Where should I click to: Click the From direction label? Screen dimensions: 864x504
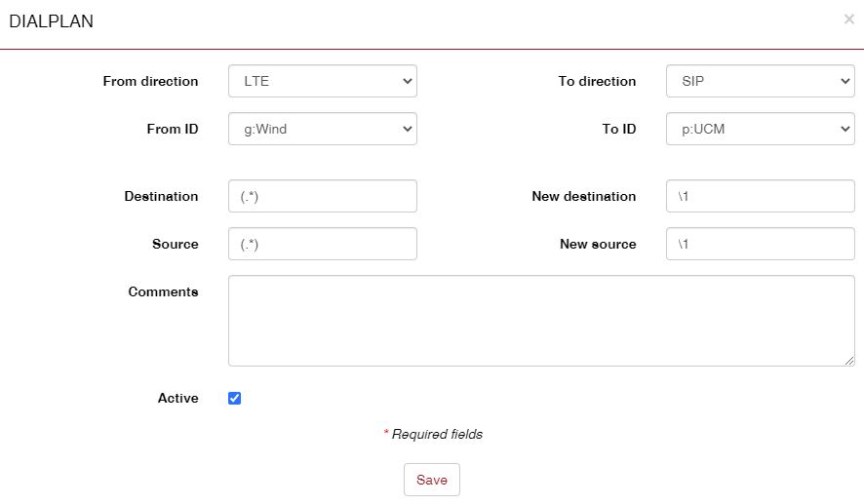pos(150,81)
